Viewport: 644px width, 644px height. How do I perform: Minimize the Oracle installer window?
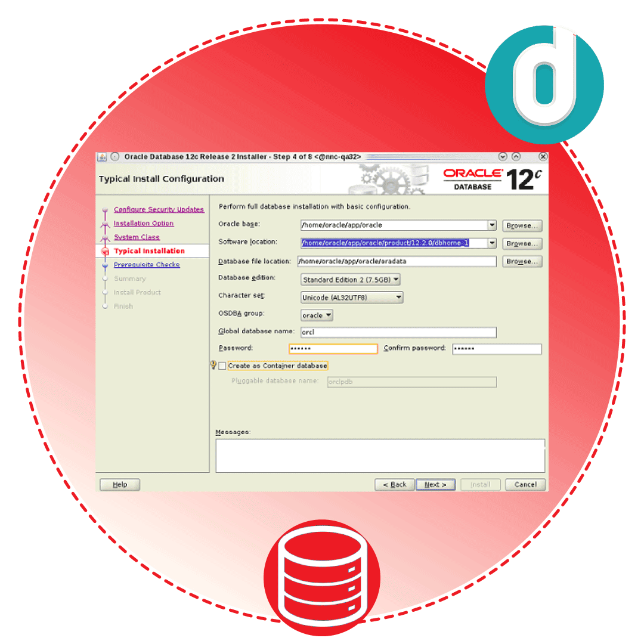pyautogui.click(x=502, y=156)
